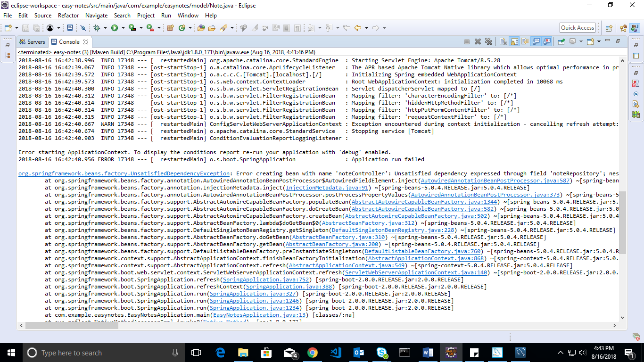This screenshot has width=644, height=362.
Task: Run the application with green play icon
Action: point(115,28)
